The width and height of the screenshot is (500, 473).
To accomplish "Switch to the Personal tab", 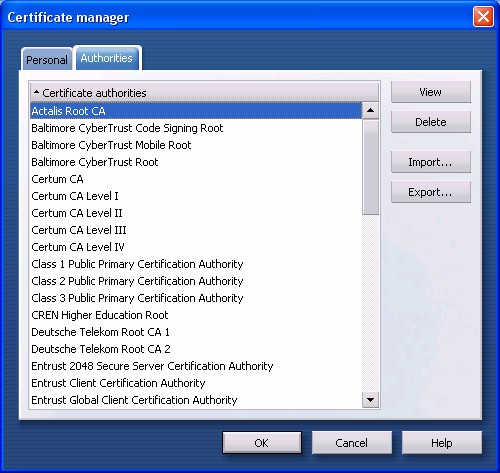I will coord(47,60).
